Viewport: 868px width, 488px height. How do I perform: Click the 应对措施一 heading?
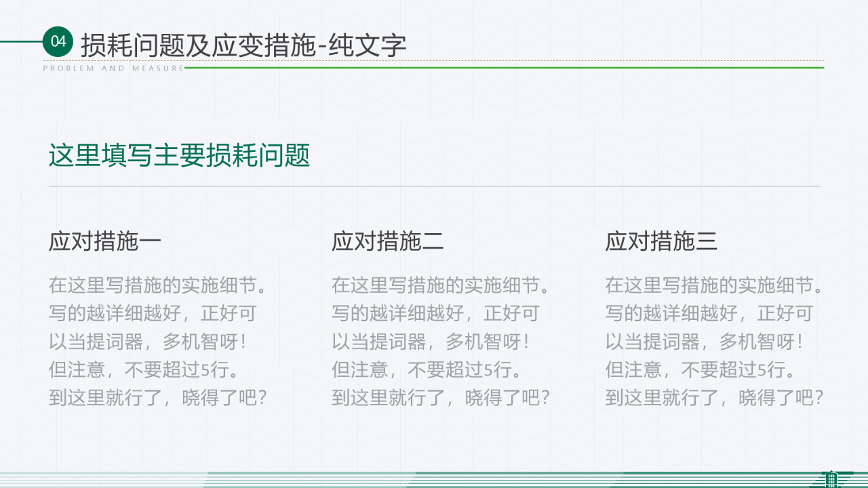point(104,241)
